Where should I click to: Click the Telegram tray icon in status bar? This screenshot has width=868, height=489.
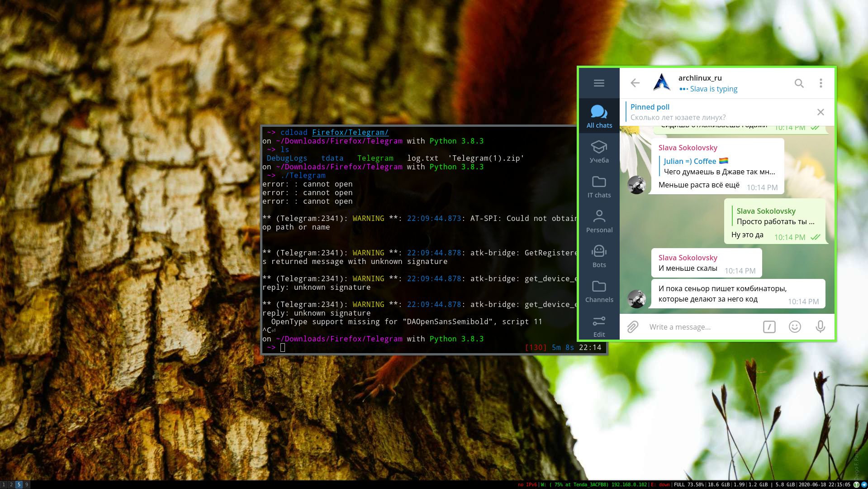[864, 484]
